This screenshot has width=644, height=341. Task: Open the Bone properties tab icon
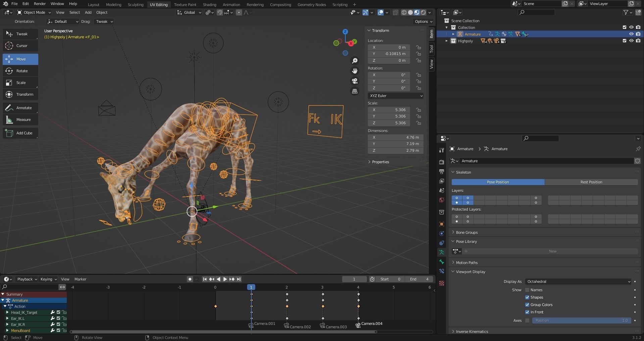(442, 262)
